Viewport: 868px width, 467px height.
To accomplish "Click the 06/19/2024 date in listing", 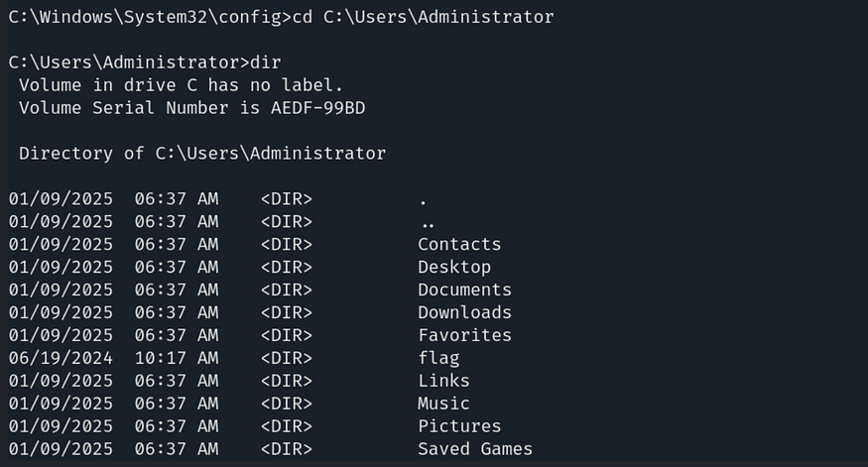I will point(61,358).
